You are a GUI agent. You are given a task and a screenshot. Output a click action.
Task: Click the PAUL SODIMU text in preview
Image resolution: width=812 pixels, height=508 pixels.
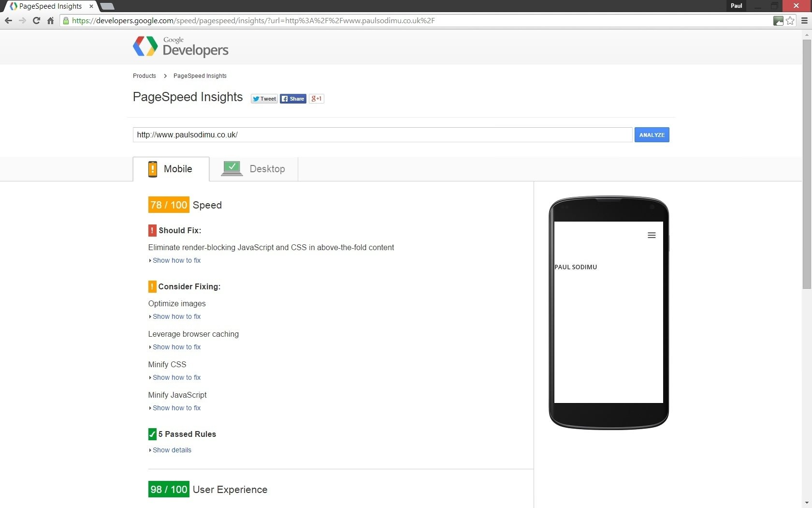click(576, 267)
